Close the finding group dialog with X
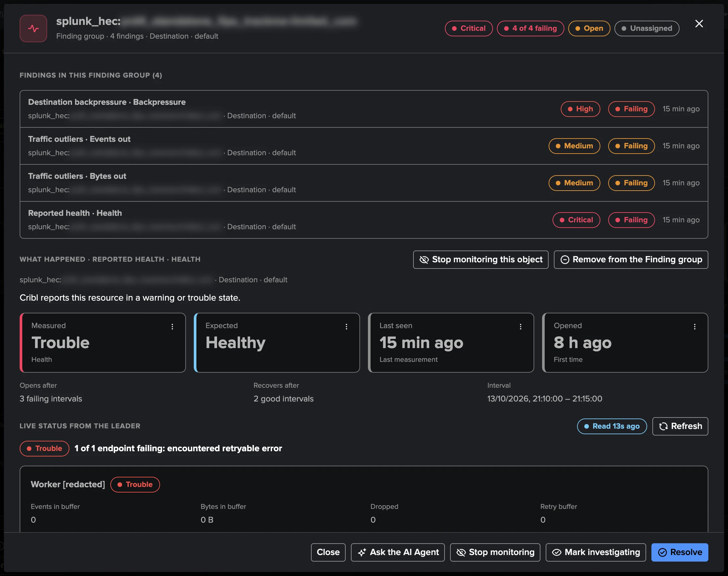The width and height of the screenshot is (728, 576). coord(699,24)
